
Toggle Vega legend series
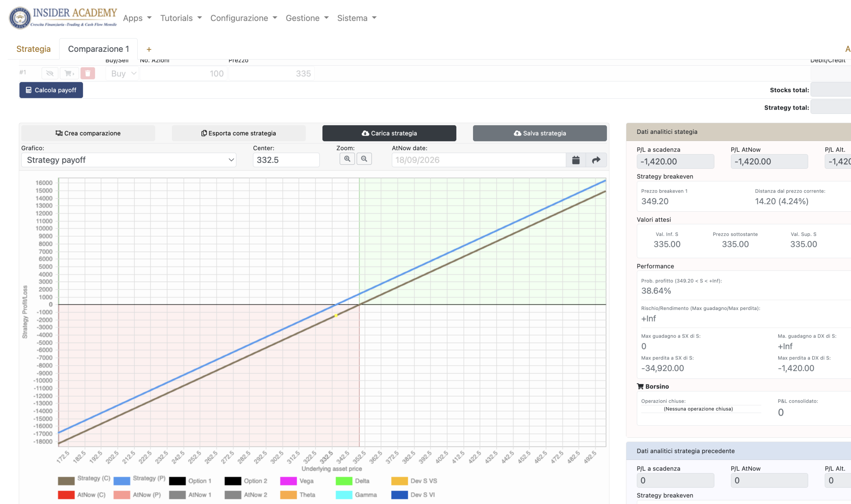click(x=297, y=481)
